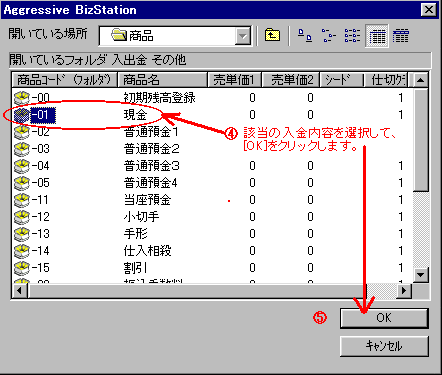Screen dimensions: 442x375
Task: Click the -13 item icon
Action: tap(22, 234)
